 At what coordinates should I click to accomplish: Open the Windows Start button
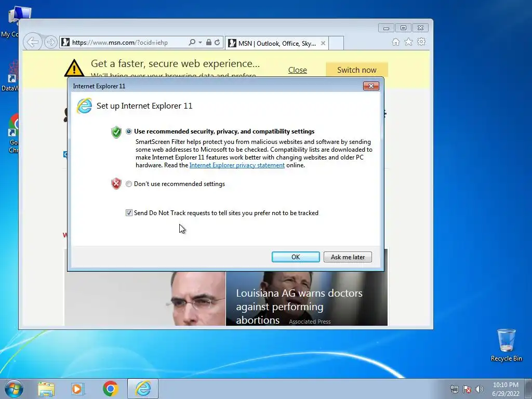click(x=14, y=389)
